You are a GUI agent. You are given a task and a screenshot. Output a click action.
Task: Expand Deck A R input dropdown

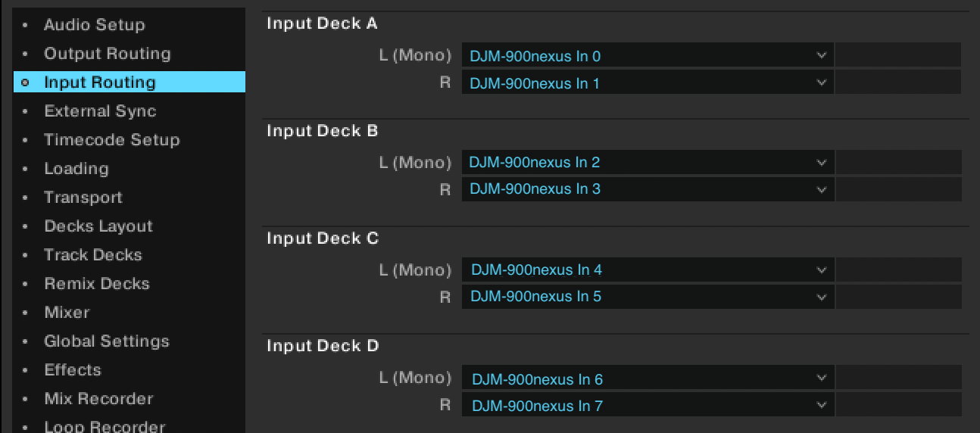click(x=648, y=83)
